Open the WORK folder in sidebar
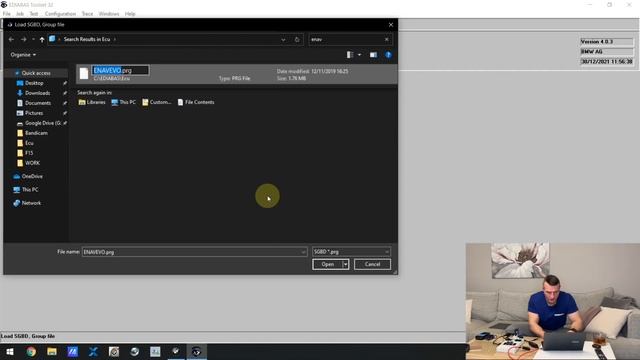The width and height of the screenshot is (640, 360). (32, 163)
